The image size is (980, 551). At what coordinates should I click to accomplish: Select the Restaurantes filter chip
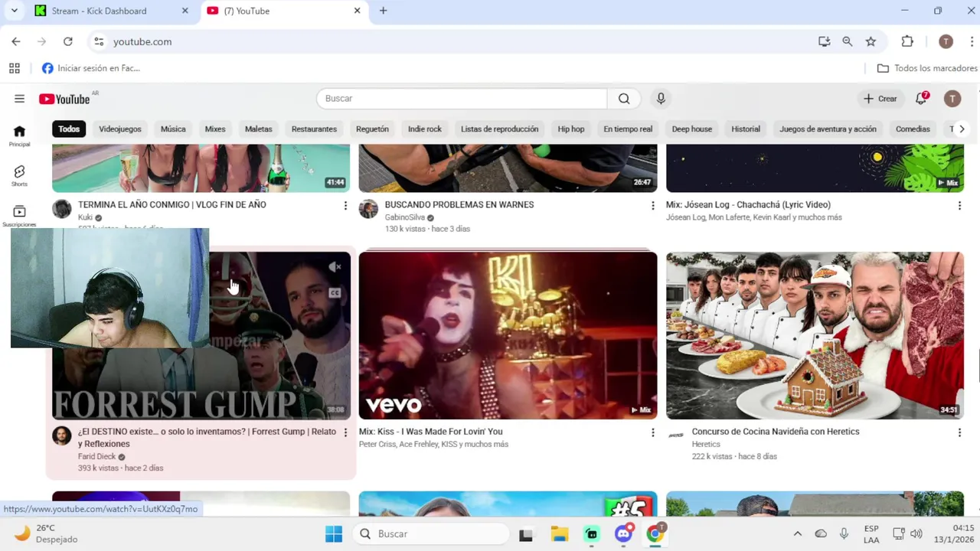(x=314, y=129)
